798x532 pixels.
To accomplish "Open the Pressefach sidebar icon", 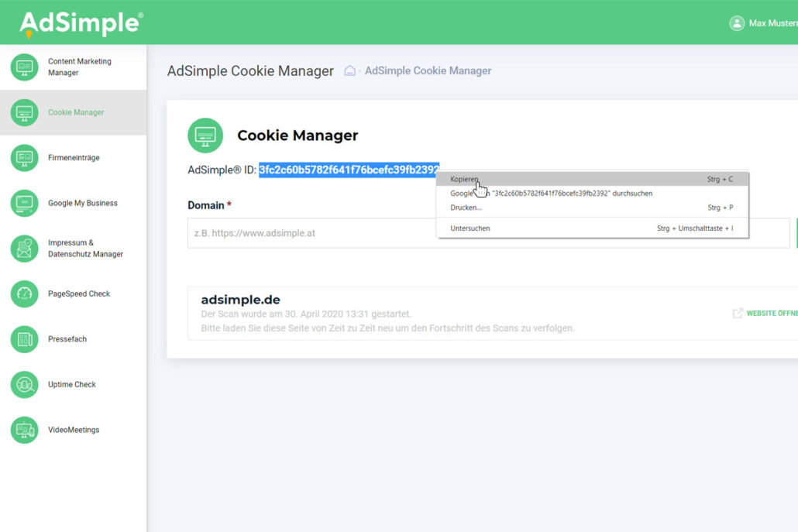I will pyautogui.click(x=24, y=339).
